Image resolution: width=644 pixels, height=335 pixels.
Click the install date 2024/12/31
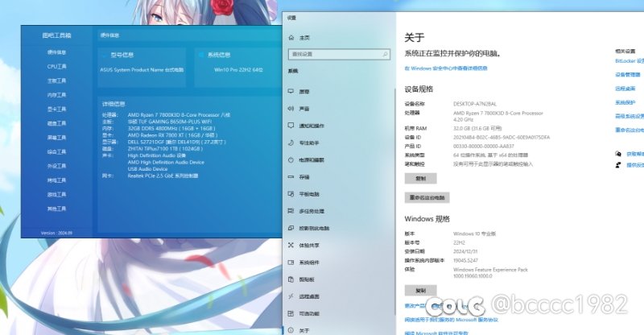coord(465,251)
